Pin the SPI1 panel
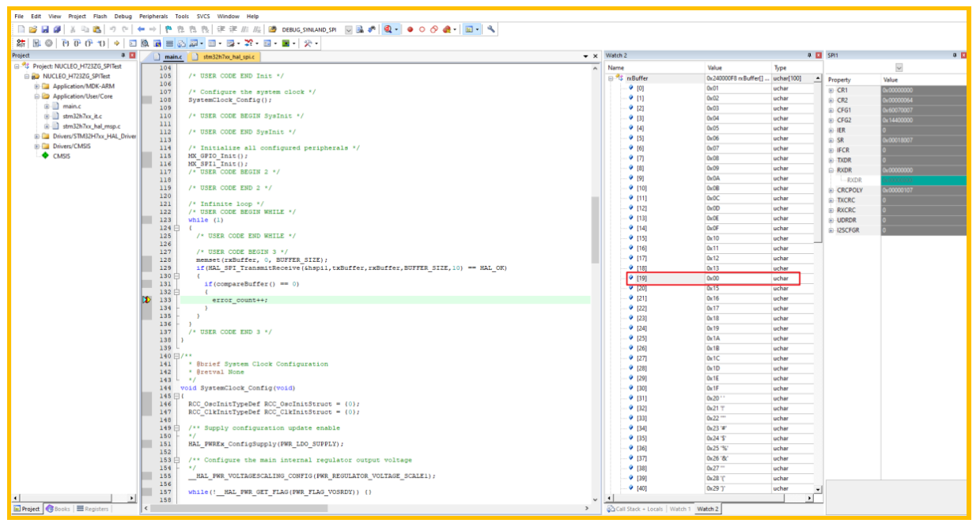980x527 pixels. point(954,55)
